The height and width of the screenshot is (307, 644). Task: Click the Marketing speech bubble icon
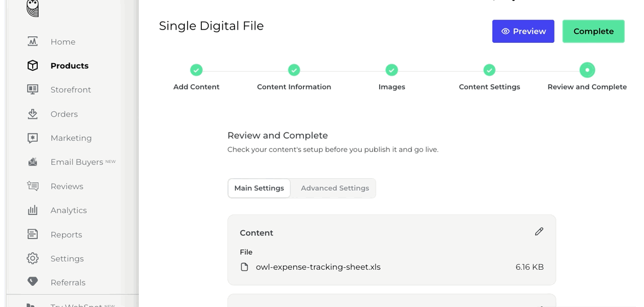point(33,138)
